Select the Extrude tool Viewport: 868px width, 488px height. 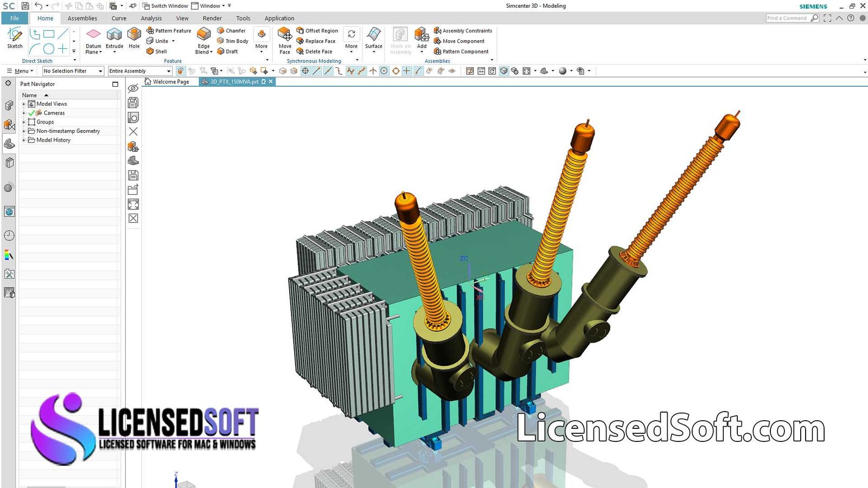tap(114, 39)
